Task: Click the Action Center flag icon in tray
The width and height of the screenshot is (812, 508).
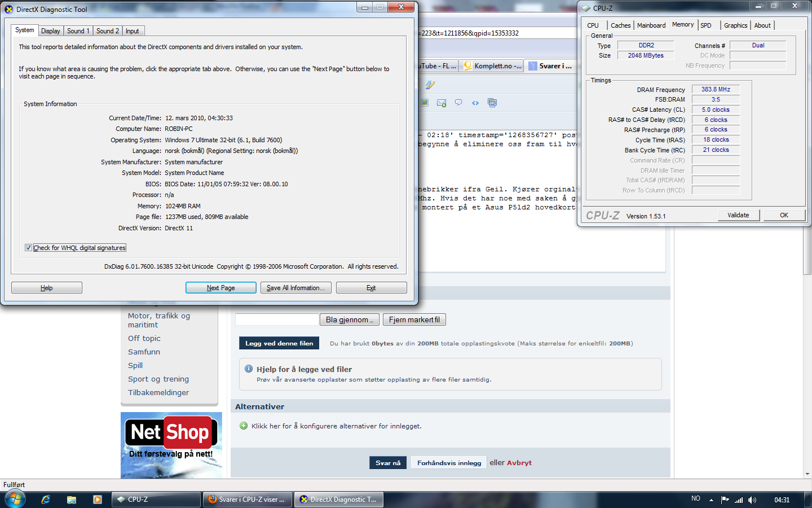Action: (725, 500)
